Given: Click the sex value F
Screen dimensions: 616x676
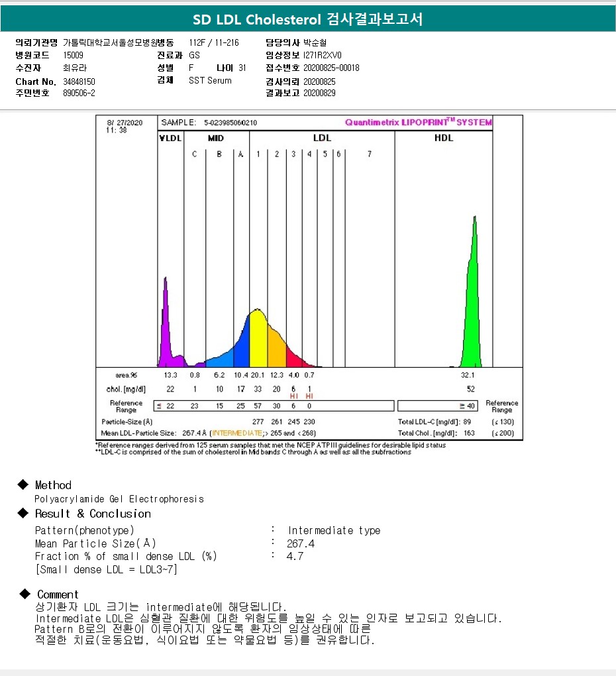Looking at the screenshot, I should 191,68.
